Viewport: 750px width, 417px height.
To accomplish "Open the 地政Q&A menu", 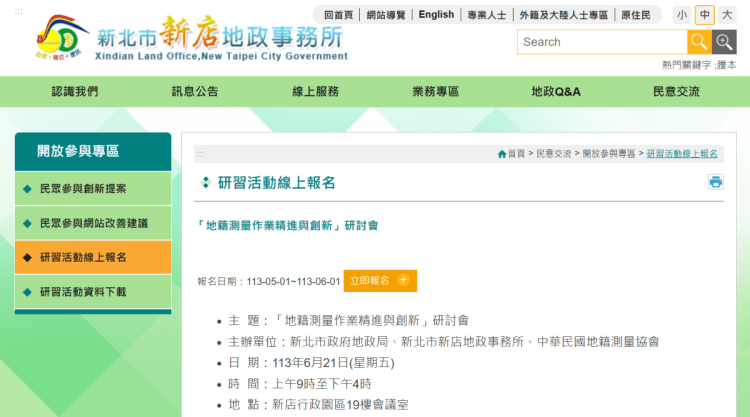I will click(556, 92).
